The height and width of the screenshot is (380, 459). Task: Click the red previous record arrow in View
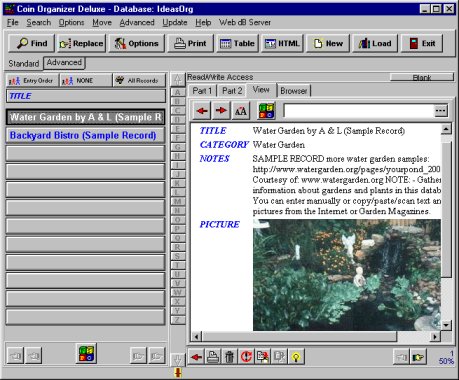202,111
